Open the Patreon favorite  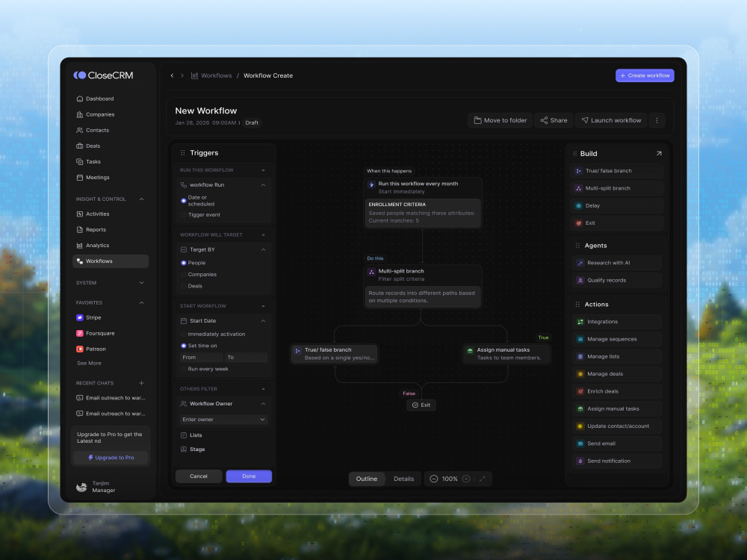[91, 349]
